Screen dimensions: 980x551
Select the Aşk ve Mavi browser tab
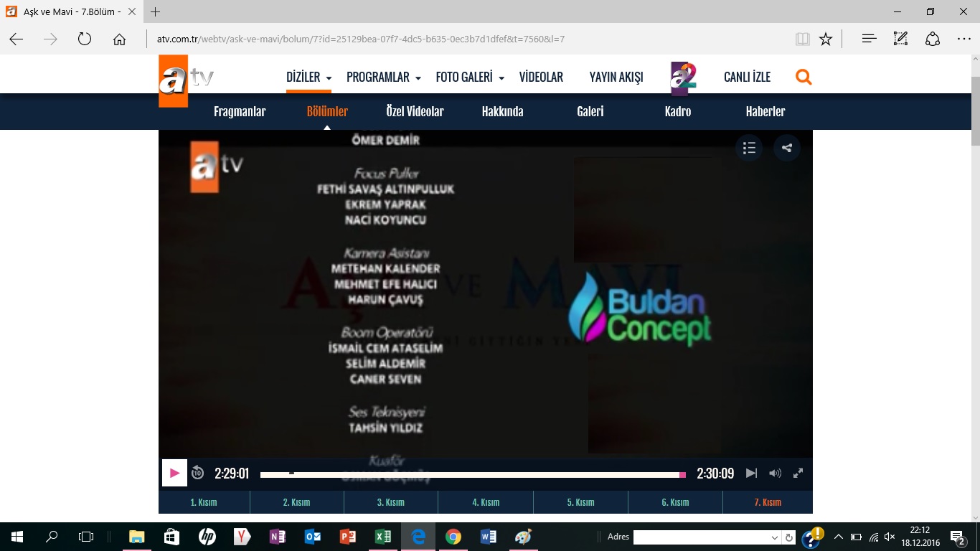(70, 11)
